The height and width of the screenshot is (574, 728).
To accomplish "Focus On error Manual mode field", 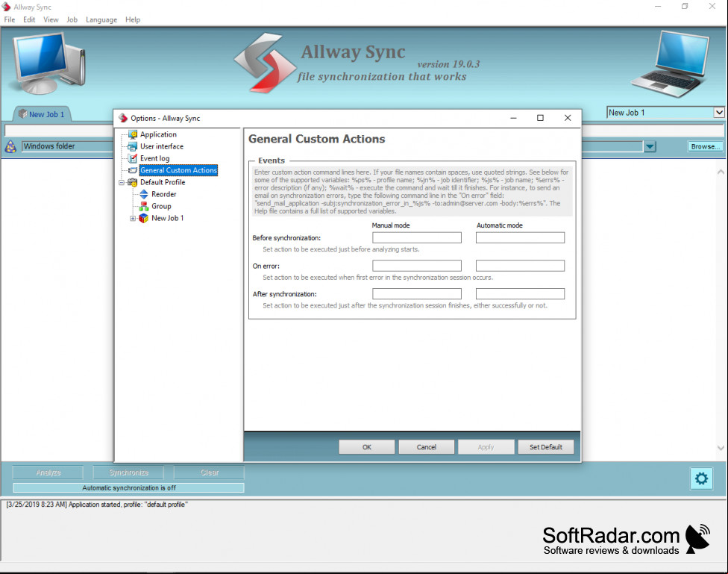I will (417, 266).
